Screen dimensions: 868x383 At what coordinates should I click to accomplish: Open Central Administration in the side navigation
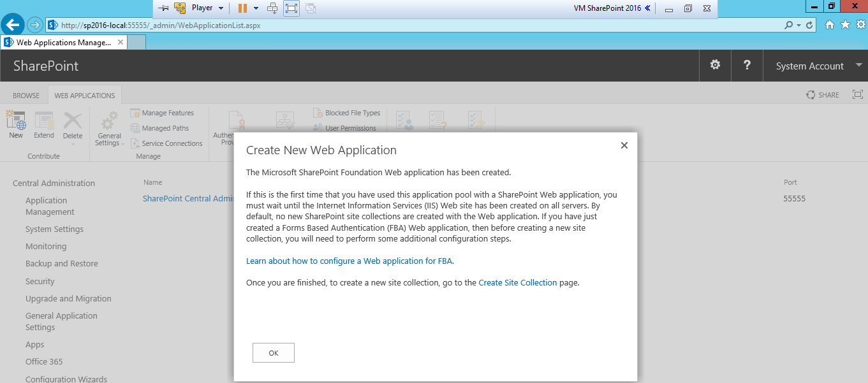(x=54, y=183)
